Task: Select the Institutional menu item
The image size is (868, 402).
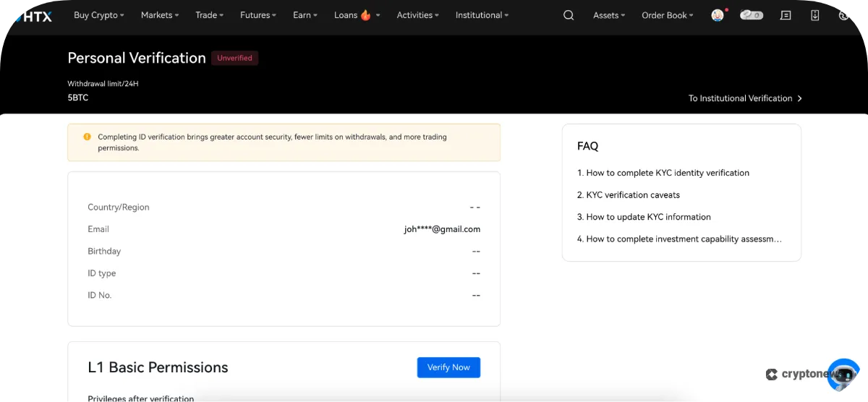Action: tap(482, 15)
